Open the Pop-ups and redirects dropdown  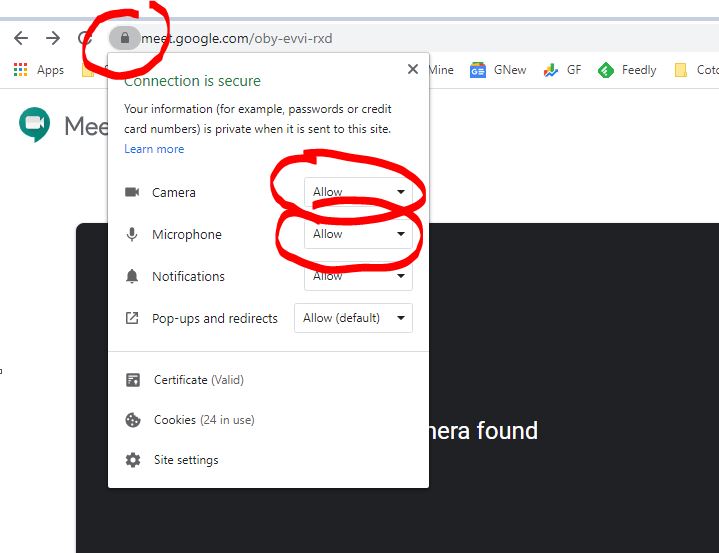(x=353, y=318)
